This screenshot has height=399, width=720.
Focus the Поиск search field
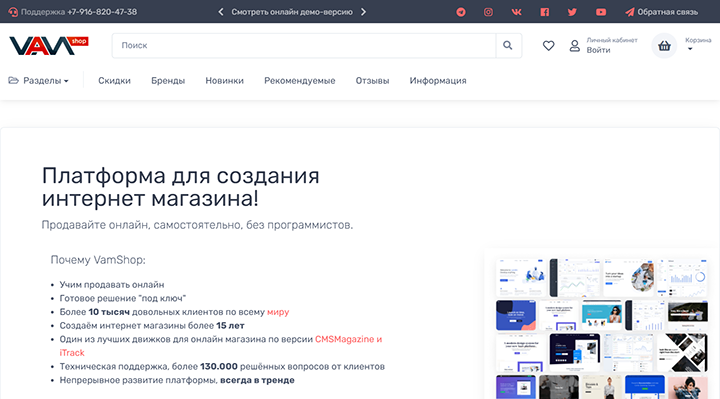[x=304, y=45]
